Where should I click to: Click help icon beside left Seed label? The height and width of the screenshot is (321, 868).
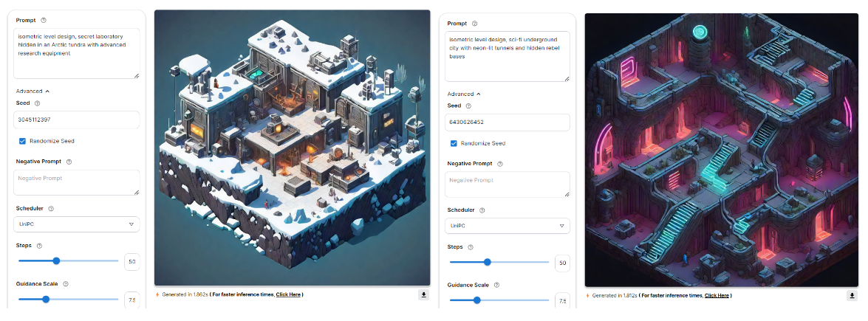point(37,103)
